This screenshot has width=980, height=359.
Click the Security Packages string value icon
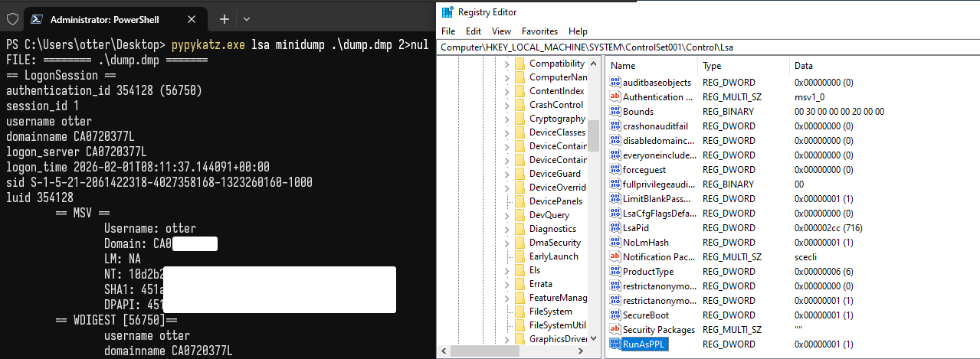click(615, 330)
